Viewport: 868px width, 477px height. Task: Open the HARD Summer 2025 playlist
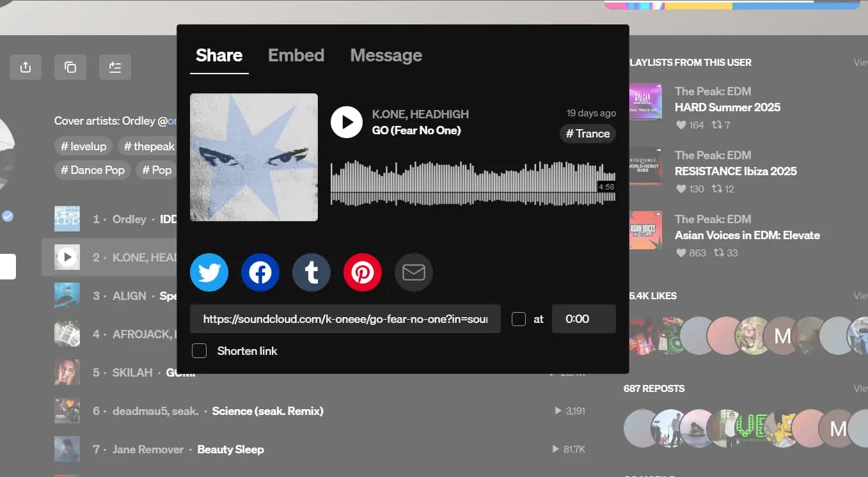point(728,107)
